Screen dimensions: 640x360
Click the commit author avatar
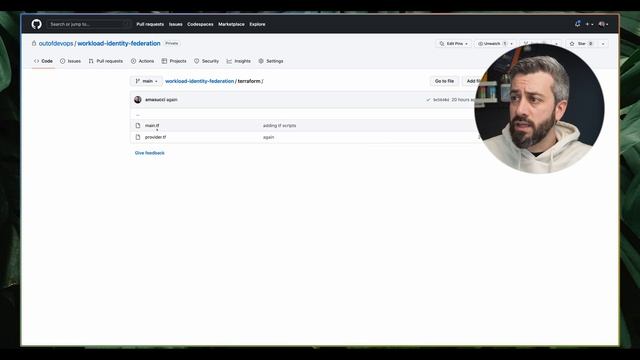click(138, 100)
